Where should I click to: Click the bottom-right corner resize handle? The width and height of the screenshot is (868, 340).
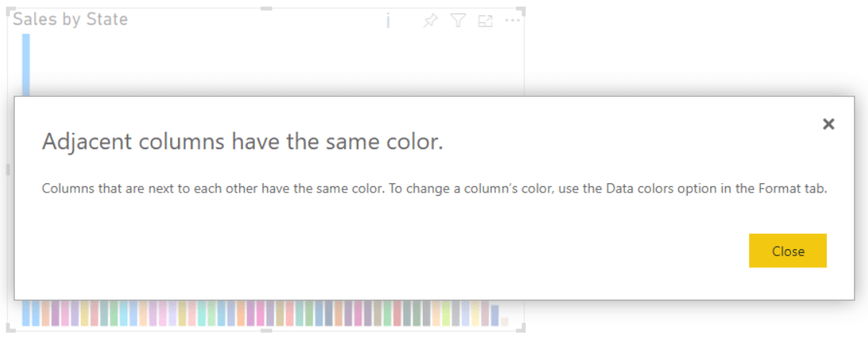point(523,329)
